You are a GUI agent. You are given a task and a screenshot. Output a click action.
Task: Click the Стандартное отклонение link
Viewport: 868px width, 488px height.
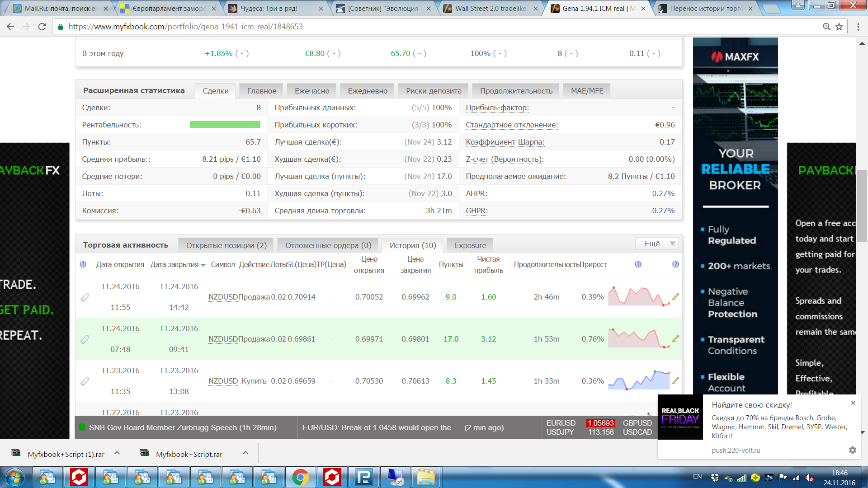[x=512, y=125]
